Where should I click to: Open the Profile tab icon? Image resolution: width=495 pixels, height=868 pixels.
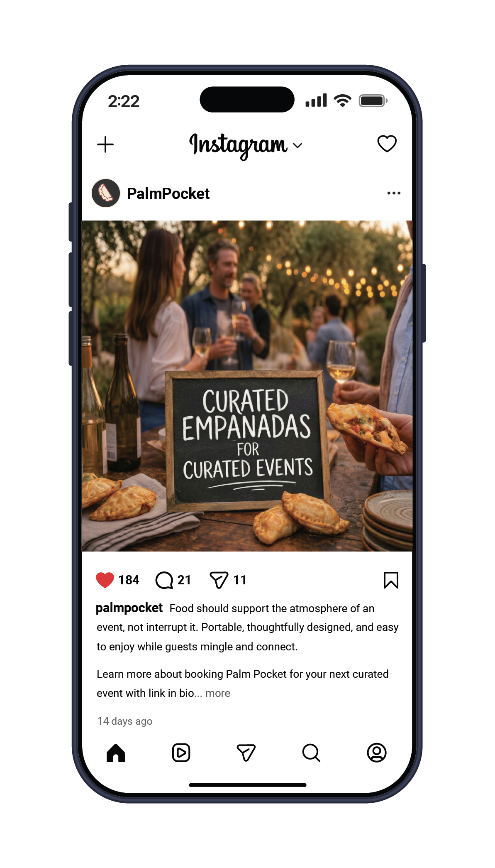coord(377,753)
